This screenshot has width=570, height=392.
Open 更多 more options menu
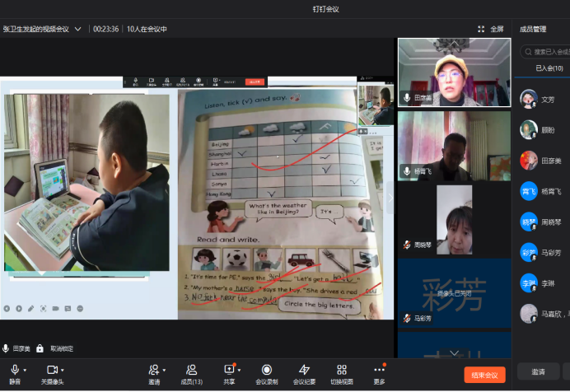379,374
